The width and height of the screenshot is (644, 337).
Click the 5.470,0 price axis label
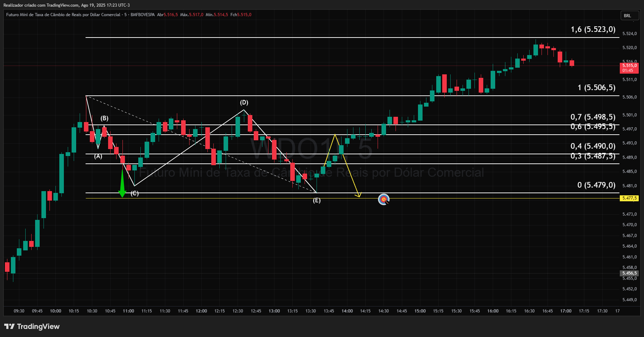pyautogui.click(x=630, y=225)
